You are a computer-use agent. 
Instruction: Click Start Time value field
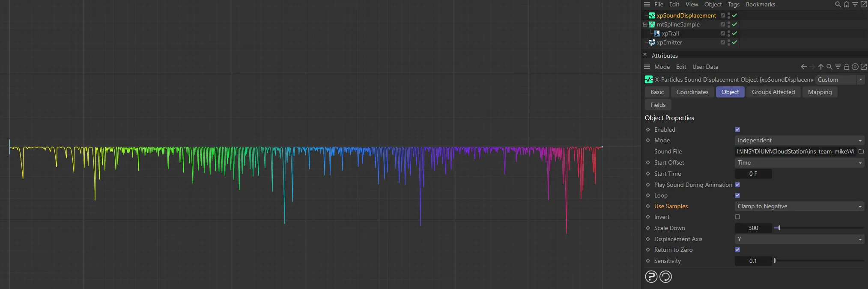(x=753, y=174)
